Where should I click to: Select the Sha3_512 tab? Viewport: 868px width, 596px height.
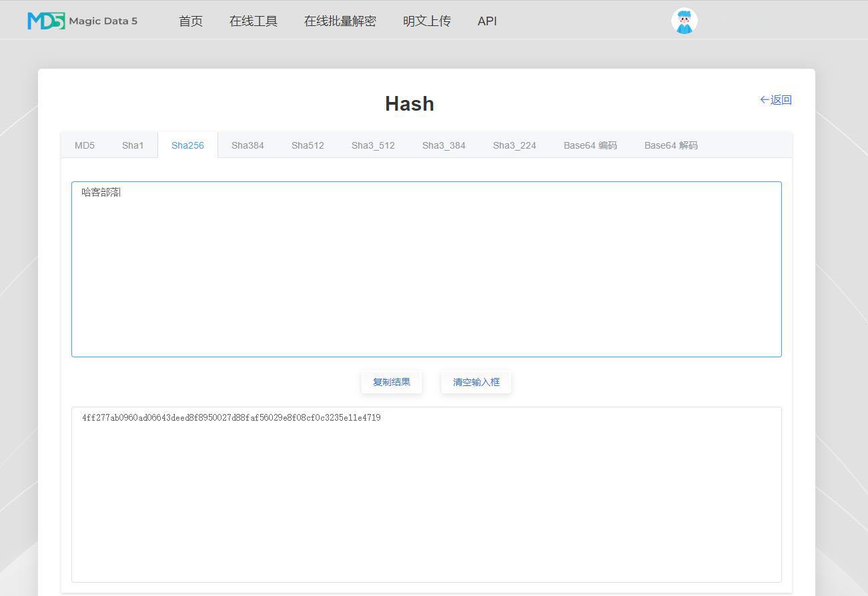[373, 145]
